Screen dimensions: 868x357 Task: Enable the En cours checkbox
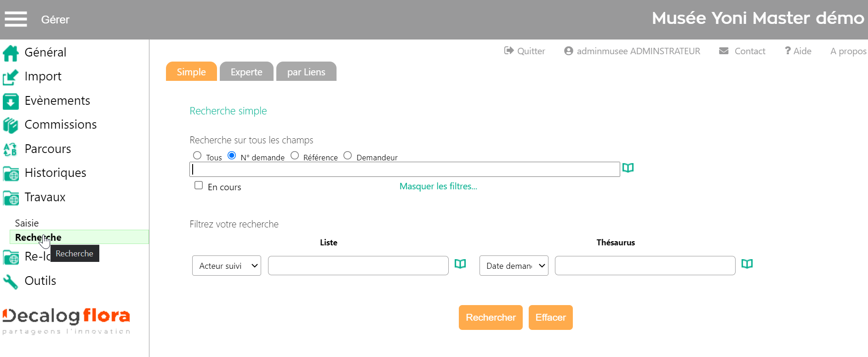(x=199, y=186)
